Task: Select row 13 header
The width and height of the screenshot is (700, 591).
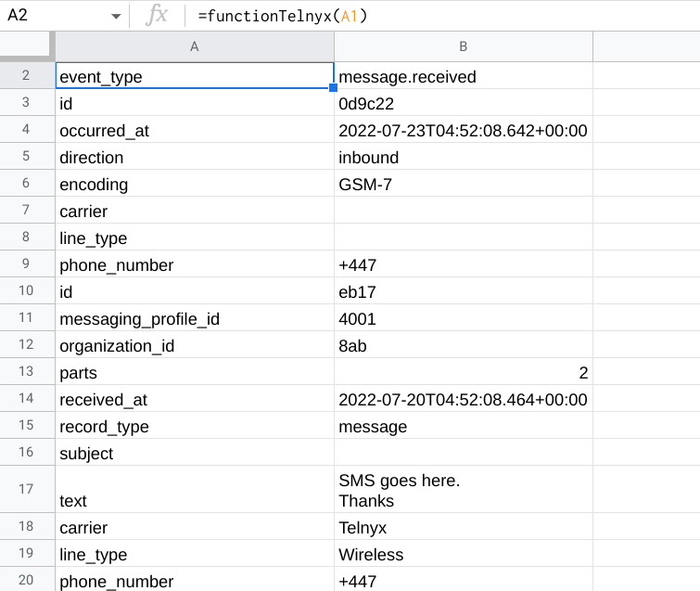Action: point(26,372)
